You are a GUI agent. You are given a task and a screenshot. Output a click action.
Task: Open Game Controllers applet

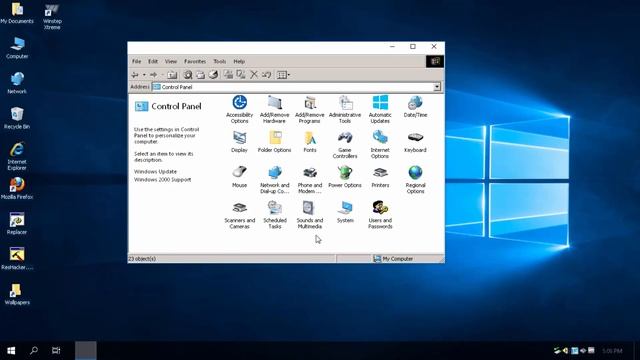345,144
